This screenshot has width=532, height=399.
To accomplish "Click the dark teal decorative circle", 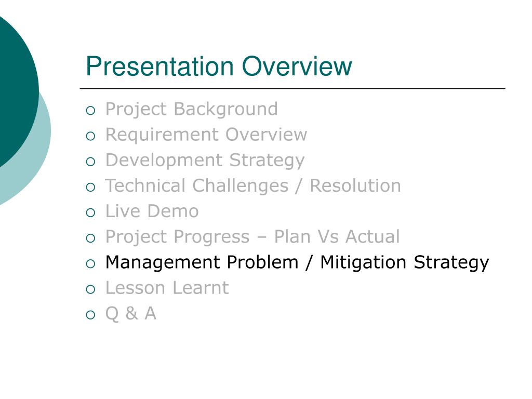I will point(13,88).
